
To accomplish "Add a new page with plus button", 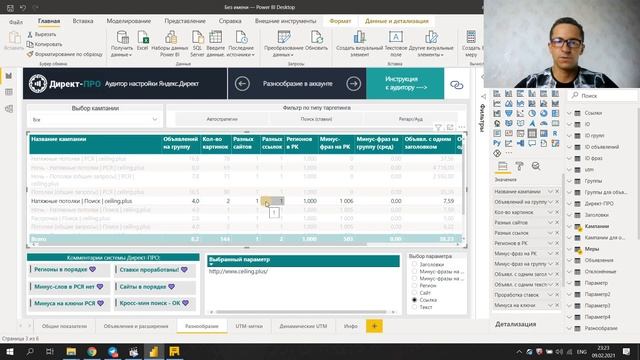I will 374,326.
